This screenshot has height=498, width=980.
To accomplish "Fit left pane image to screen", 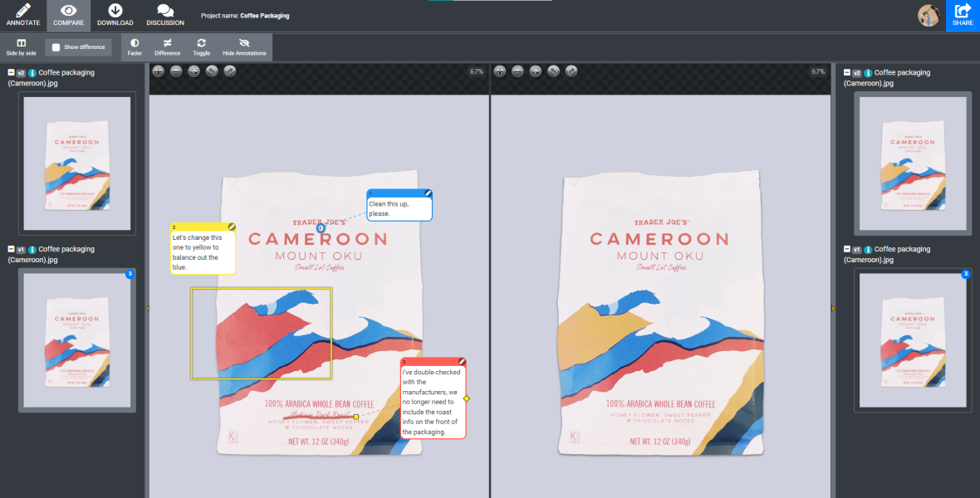I will tap(194, 71).
